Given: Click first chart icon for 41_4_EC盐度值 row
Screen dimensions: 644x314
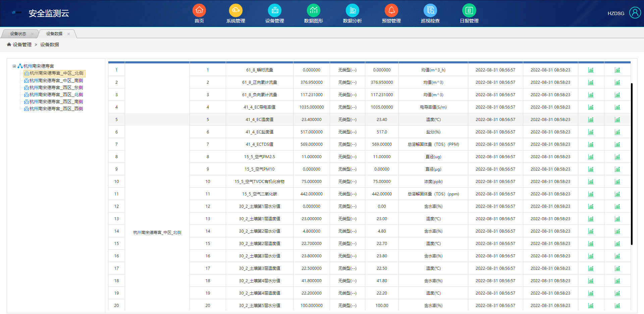Looking at the screenshot, I should (x=591, y=132).
